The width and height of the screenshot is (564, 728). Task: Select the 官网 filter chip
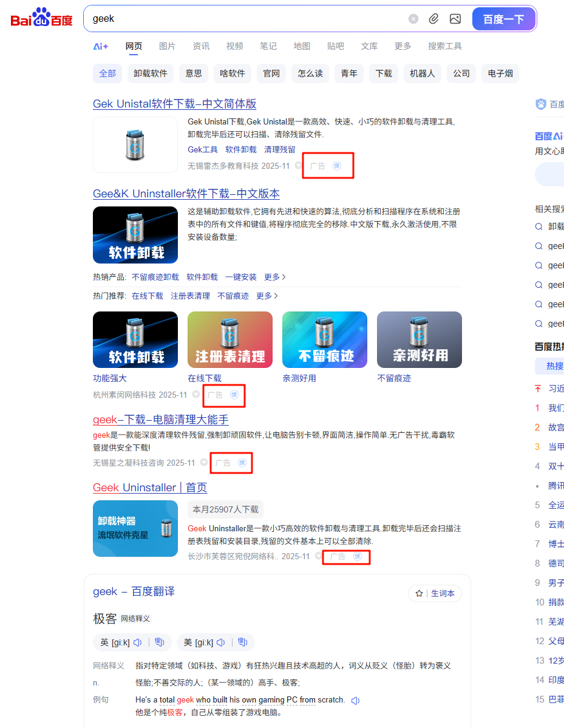click(271, 73)
